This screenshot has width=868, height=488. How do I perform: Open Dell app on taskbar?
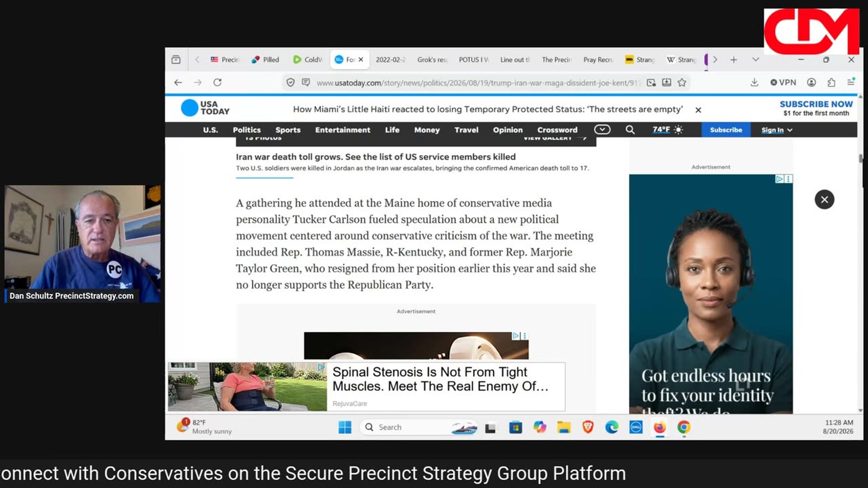(x=636, y=427)
